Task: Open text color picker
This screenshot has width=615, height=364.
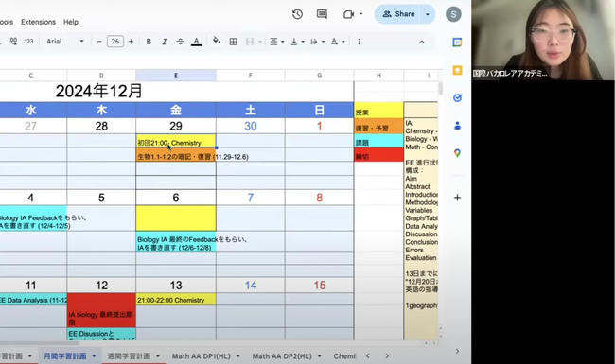Action: pos(197,42)
